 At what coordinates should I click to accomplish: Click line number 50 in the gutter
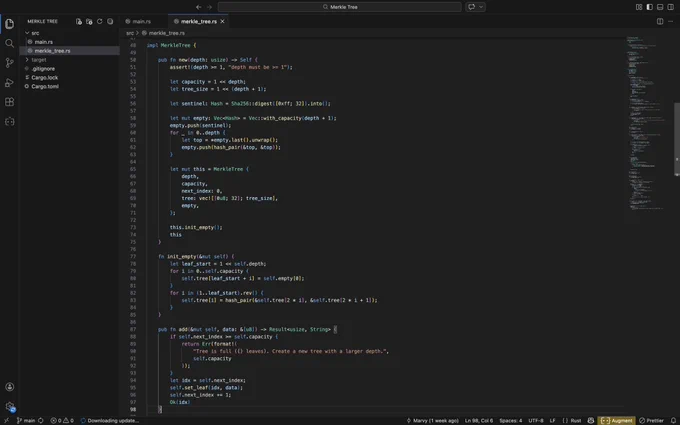click(133, 60)
